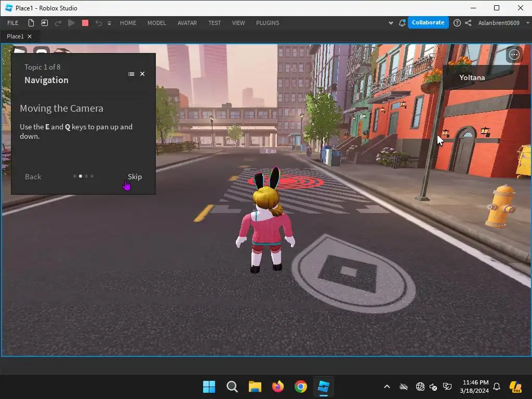Click the Copilot PRE taskbar icon
Image resolution: width=532 pixels, height=399 pixels.
516,387
